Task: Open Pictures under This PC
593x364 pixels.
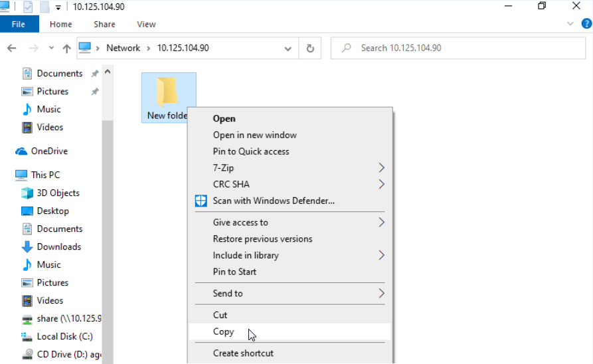Action: [52, 283]
